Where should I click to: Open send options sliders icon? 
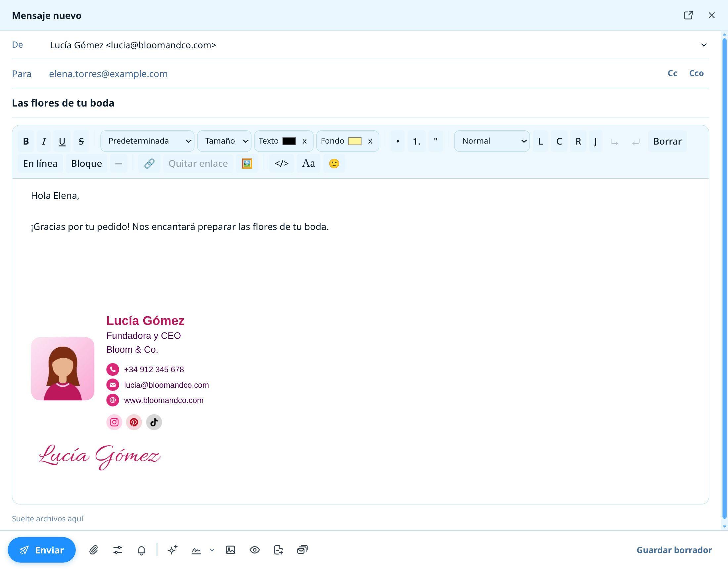(118, 550)
